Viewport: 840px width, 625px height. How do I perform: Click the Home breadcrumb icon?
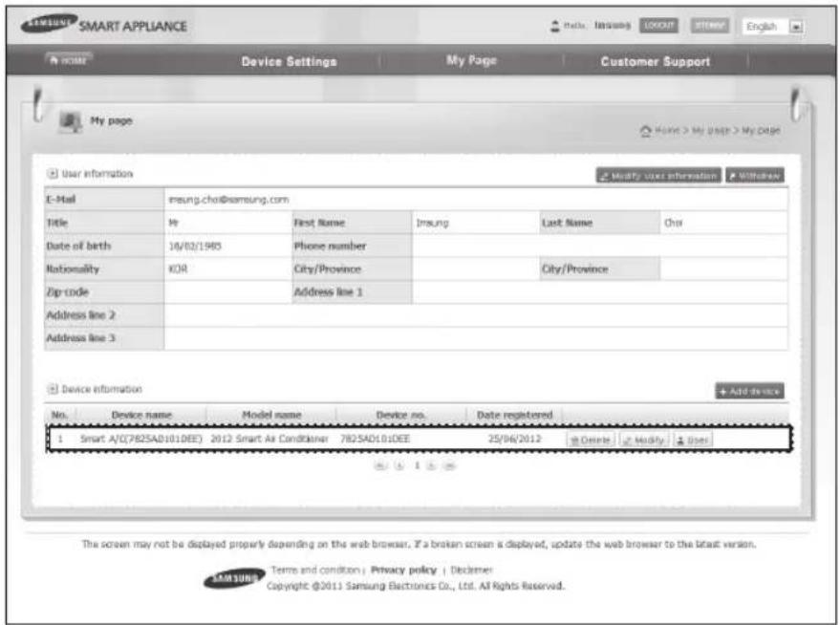646,131
